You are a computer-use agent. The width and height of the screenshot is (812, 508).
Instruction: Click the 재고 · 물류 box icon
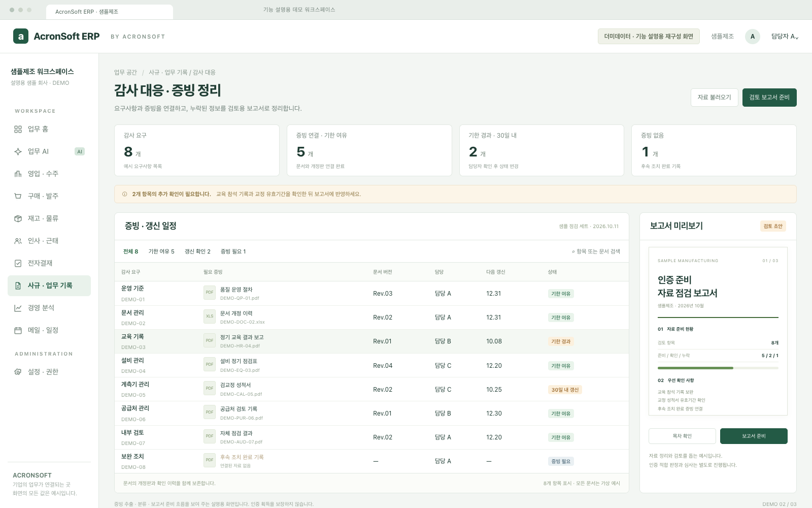[18, 218]
